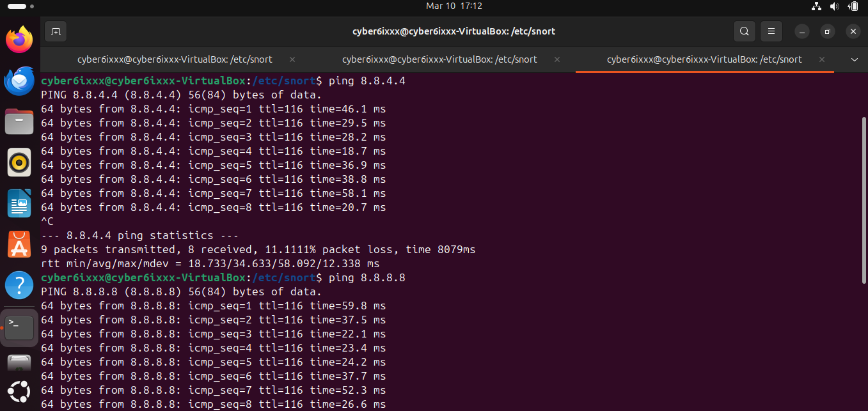
Task: Minimize the terminal window
Action: pyautogui.click(x=802, y=31)
